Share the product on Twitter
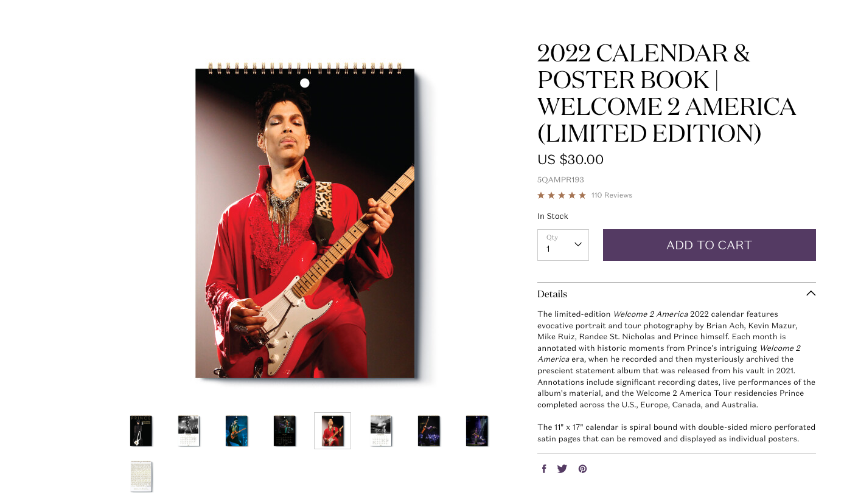Screen dimensions: 858x504 pyautogui.click(x=562, y=469)
